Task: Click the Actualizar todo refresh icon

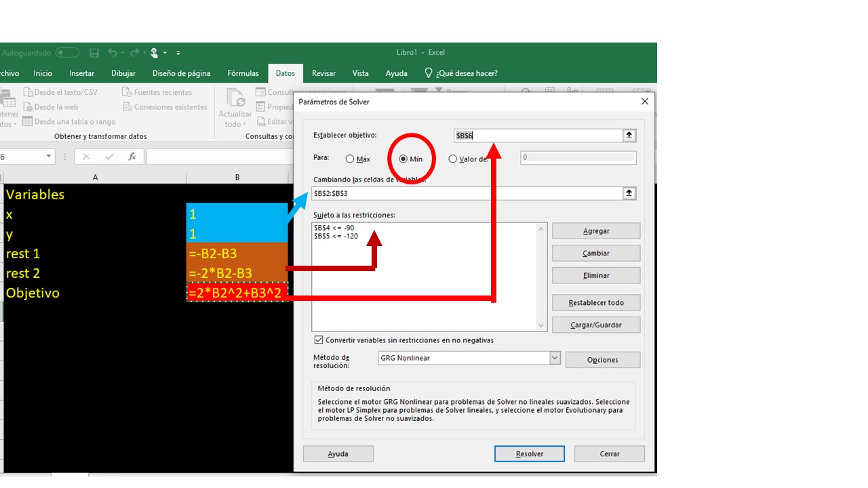Action: point(235,99)
